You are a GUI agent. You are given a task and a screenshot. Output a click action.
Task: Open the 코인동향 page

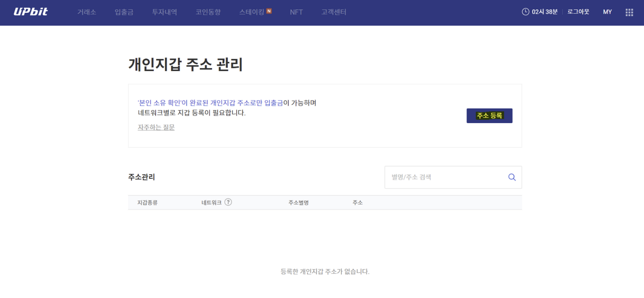208,12
